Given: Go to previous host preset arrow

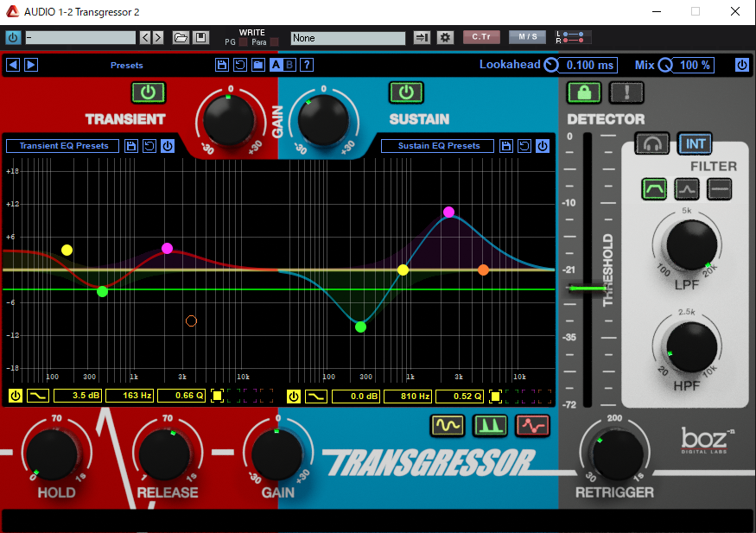Looking at the screenshot, I should (145, 37).
